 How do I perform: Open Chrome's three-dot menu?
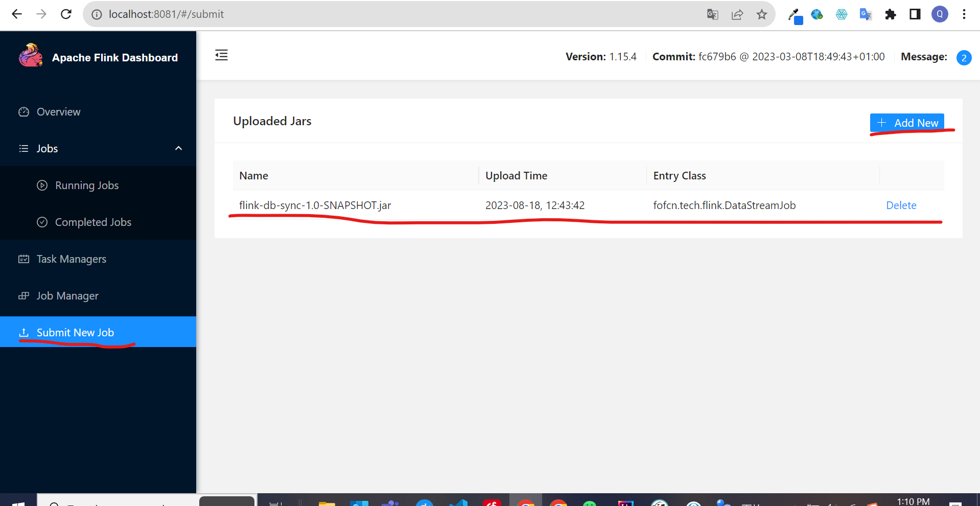(x=964, y=14)
